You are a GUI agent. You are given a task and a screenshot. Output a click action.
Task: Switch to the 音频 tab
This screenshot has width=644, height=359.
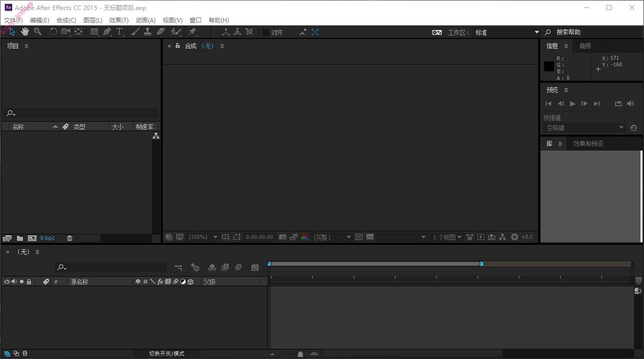pos(585,46)
